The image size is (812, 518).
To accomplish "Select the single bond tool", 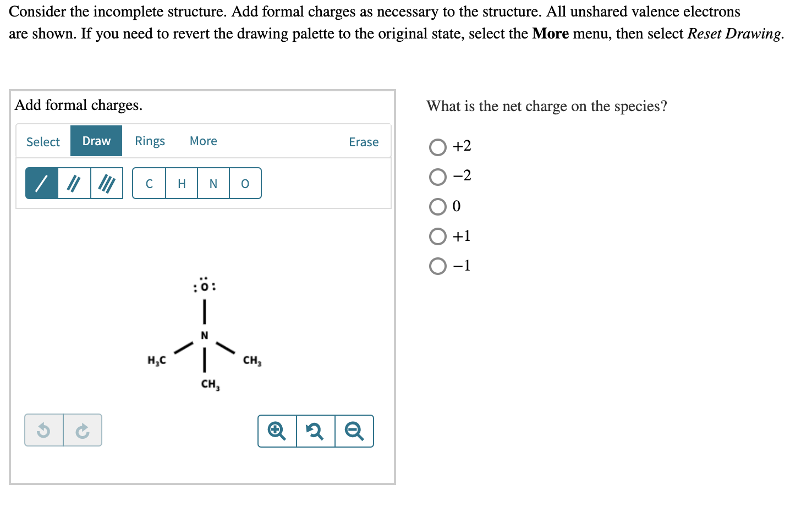I will coord(41,183).
